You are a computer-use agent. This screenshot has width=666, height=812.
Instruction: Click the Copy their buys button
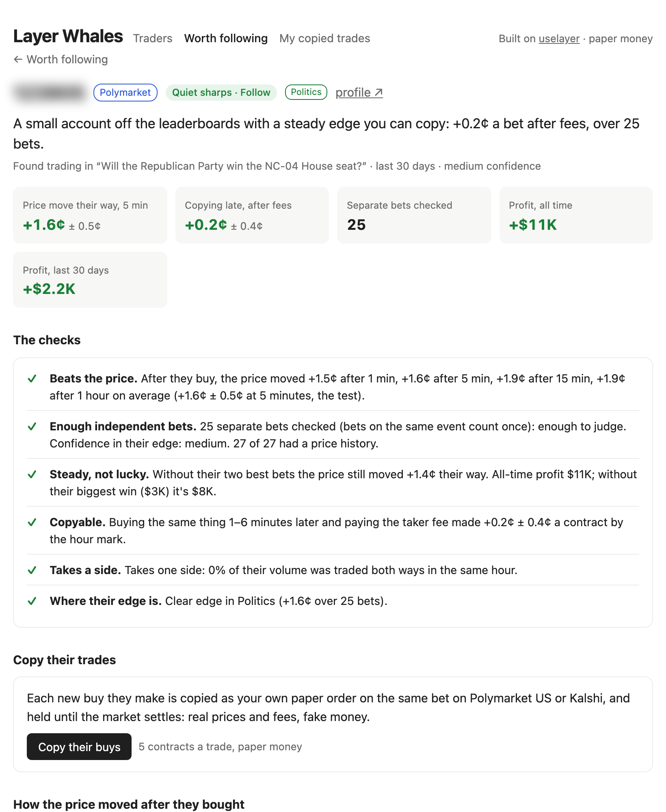click(79, 747)
